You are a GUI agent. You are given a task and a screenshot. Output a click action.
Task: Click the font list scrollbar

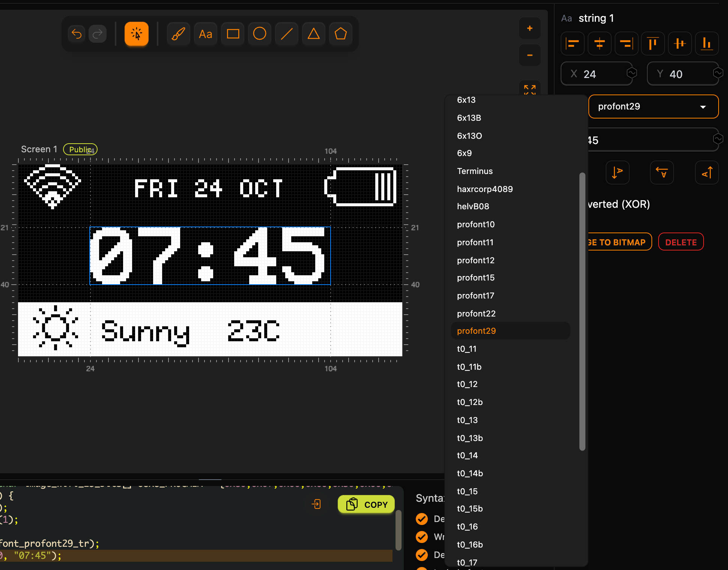582,311
